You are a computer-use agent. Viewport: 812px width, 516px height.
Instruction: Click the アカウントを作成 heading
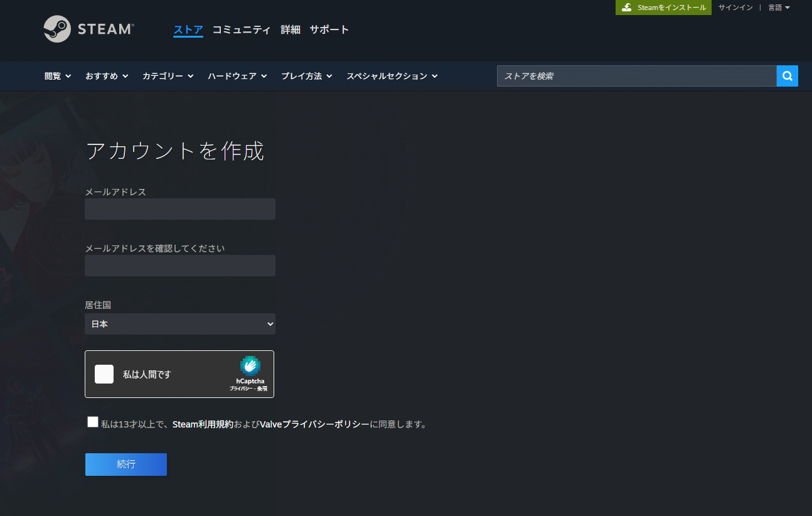[x=175, y=151]
